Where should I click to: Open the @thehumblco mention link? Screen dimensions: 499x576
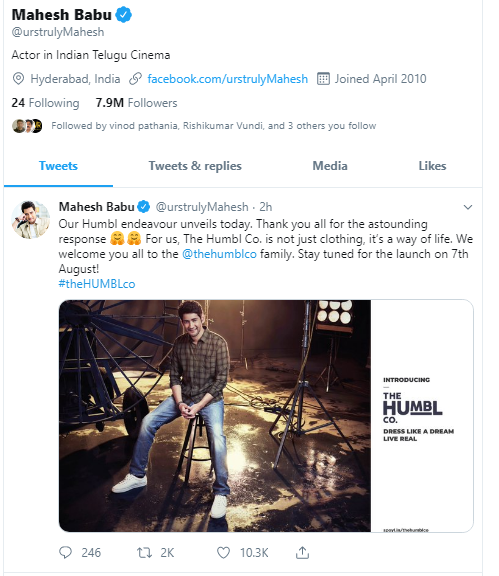[x=219, y=254]
